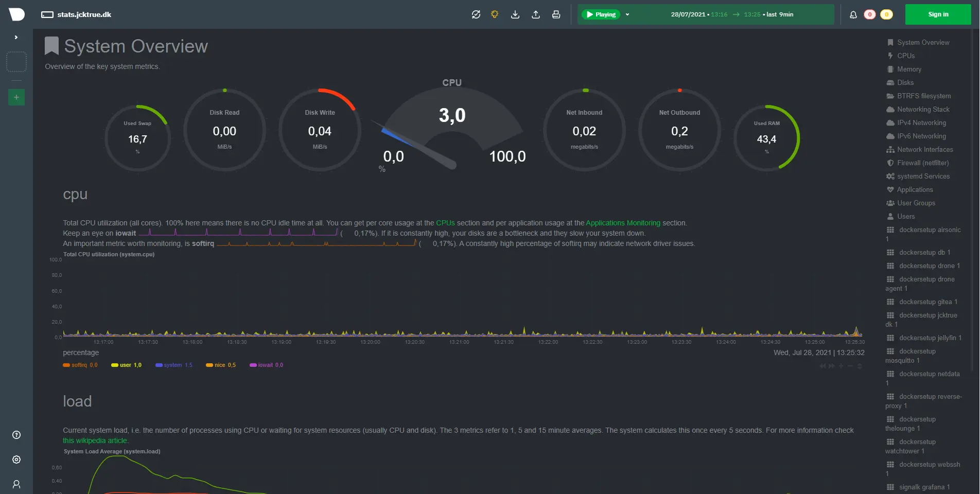Expand the left sidebar with chevron

click(x=16, y=37)
